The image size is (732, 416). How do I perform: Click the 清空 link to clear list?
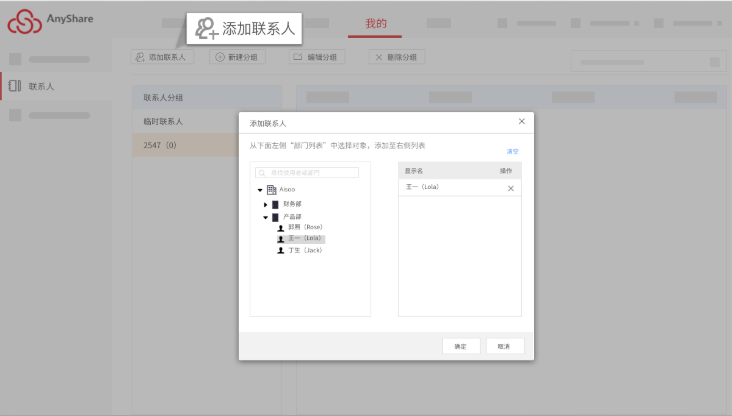[512, 152]
